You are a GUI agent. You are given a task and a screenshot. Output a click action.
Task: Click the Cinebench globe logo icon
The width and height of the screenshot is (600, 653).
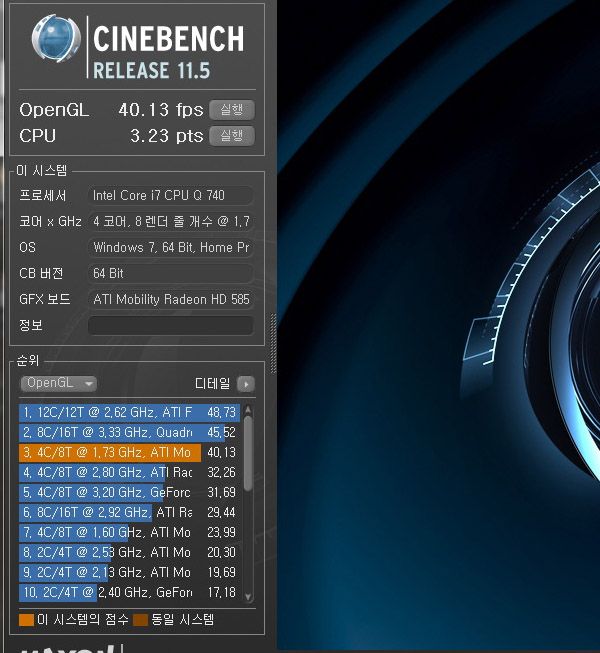tap(56, 39)
